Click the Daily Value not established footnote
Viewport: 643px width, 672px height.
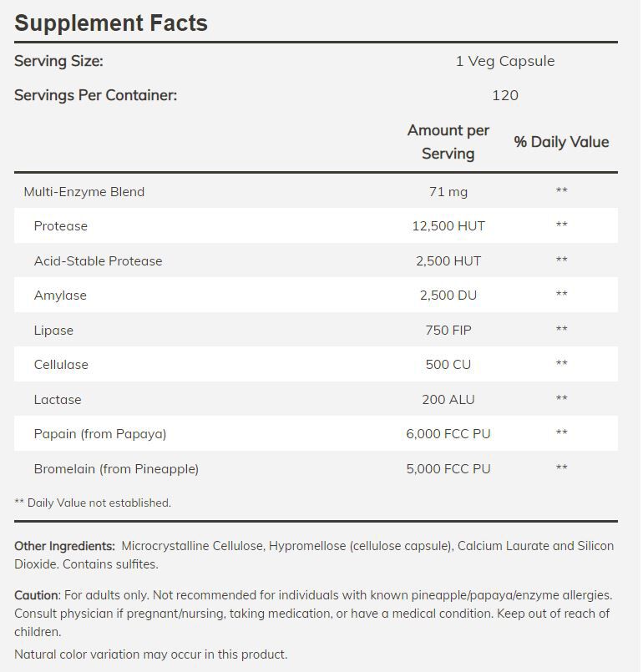(x=93, y=503)
